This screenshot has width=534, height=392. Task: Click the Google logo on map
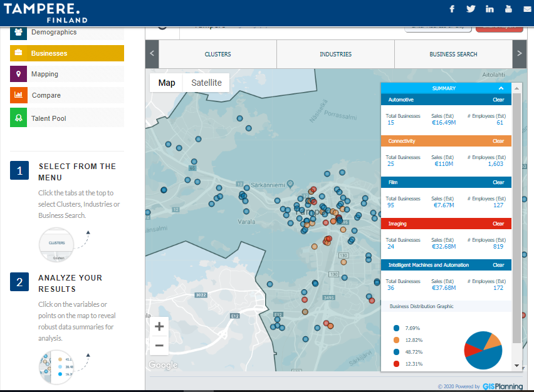coord(163,365)
